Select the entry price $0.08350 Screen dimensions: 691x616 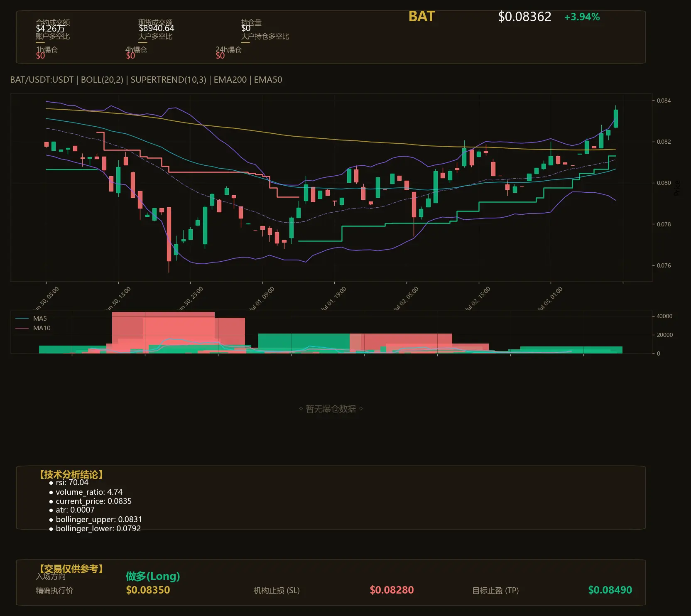point(148,590)
